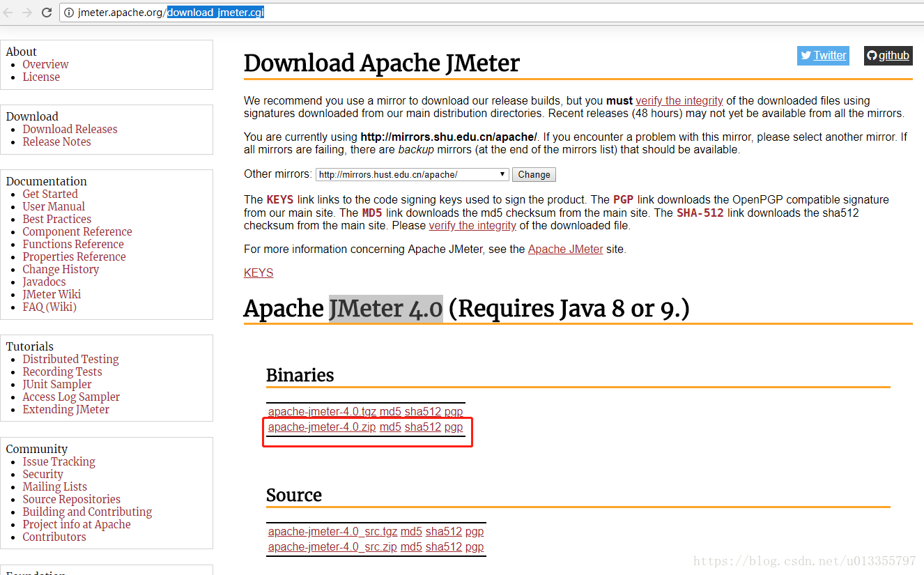
Task: Open FAQ (Wiki) link
Action: click(x=49, y=307)
